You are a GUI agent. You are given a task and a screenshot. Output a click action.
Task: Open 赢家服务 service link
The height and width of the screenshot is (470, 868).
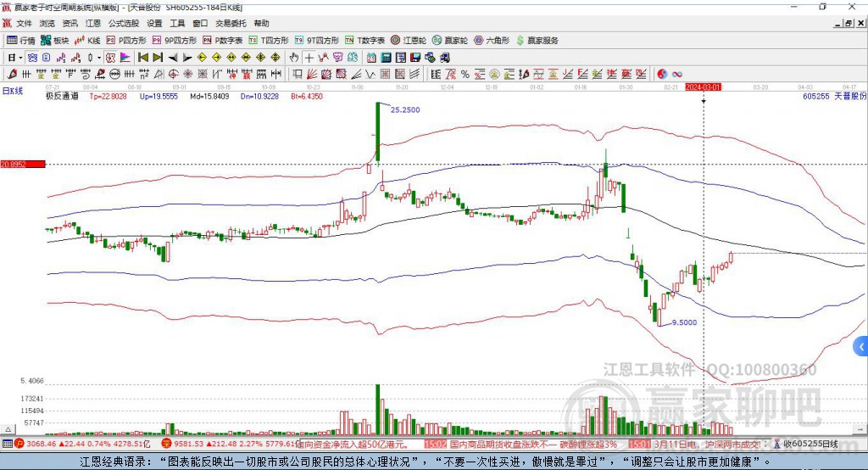coord(537,41)
